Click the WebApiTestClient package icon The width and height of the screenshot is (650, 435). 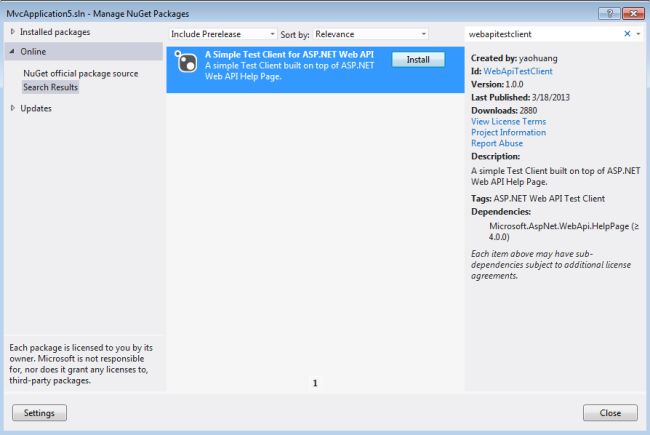[x=186, y=62]
